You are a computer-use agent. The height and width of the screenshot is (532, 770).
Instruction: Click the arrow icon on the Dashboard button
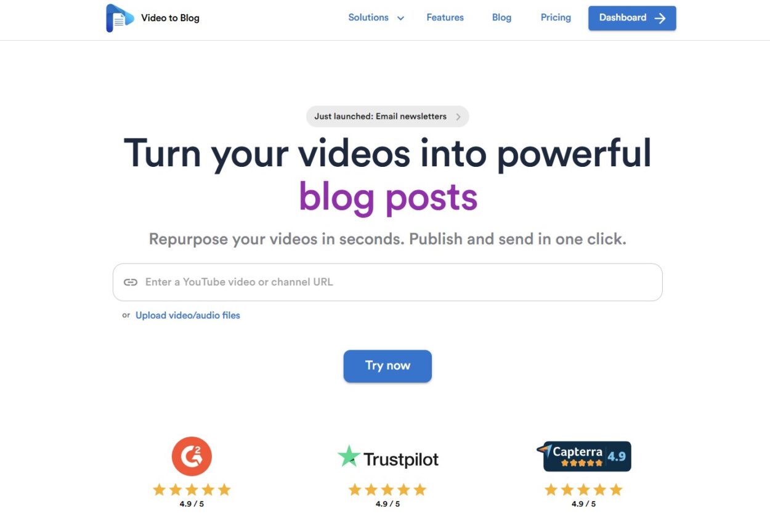click(660, 18)
